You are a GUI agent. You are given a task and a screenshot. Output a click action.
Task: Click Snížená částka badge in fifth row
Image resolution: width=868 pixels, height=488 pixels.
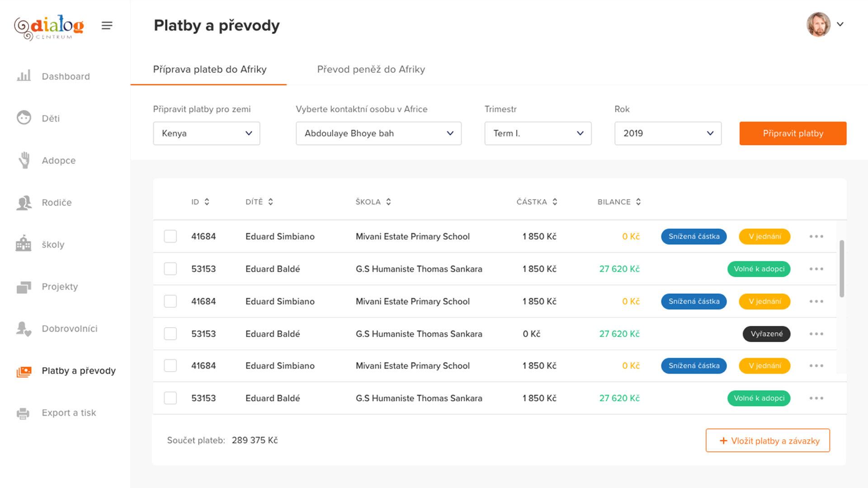[x=694, y=366]
